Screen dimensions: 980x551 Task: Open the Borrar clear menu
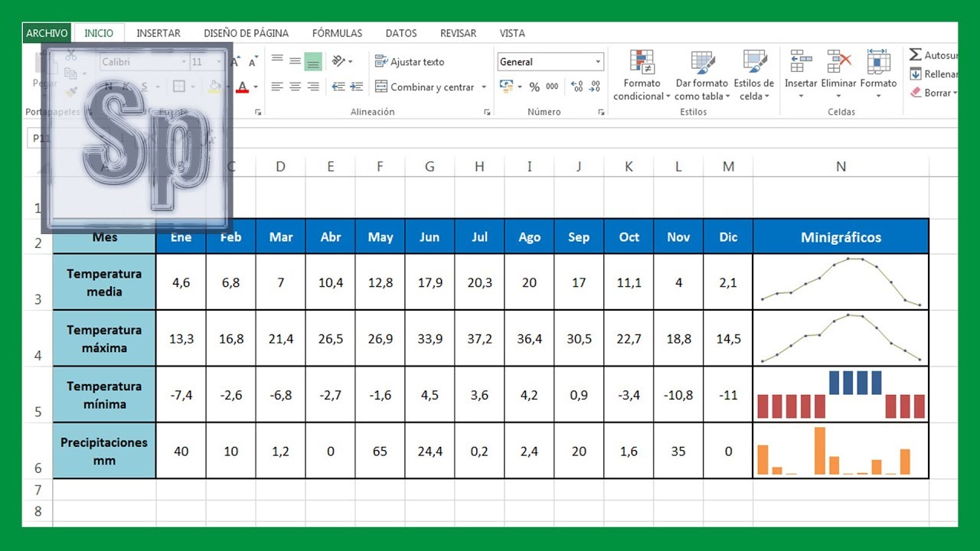(x=933, y=93)
